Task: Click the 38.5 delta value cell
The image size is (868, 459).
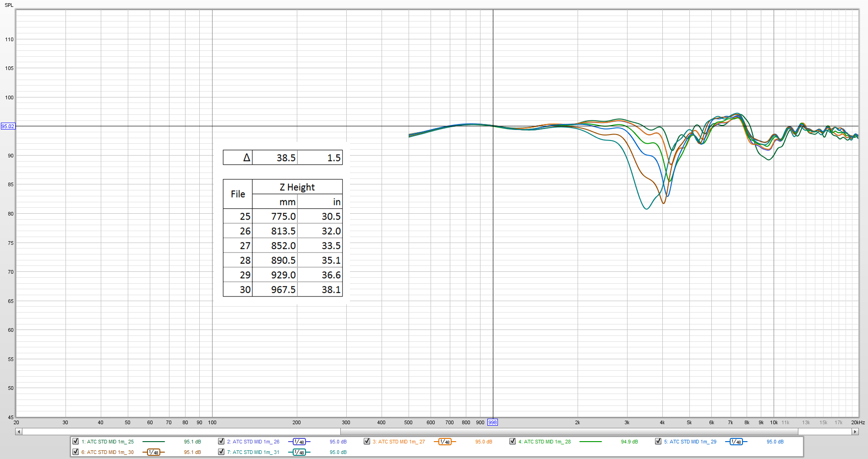Action: coord(275,157)
